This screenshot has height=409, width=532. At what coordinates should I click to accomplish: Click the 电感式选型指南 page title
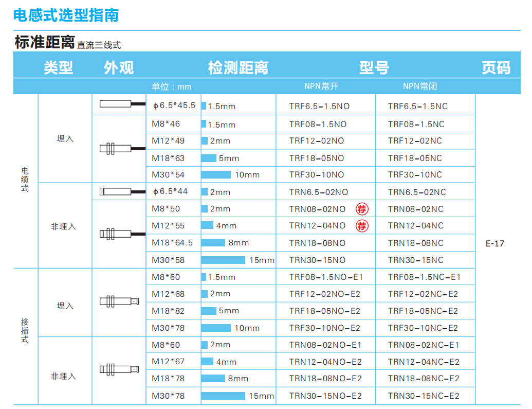[x=66, y=15]
